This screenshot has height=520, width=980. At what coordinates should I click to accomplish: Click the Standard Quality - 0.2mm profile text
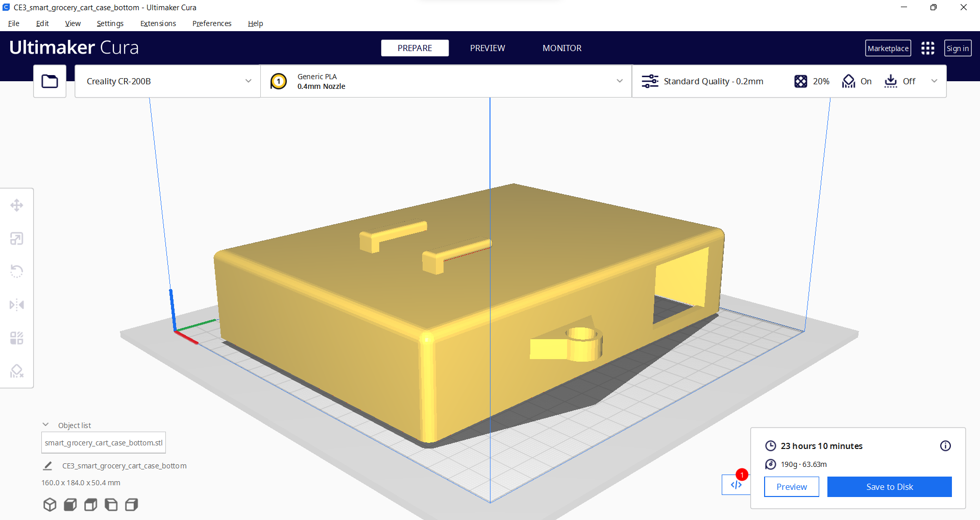point(714,81)
